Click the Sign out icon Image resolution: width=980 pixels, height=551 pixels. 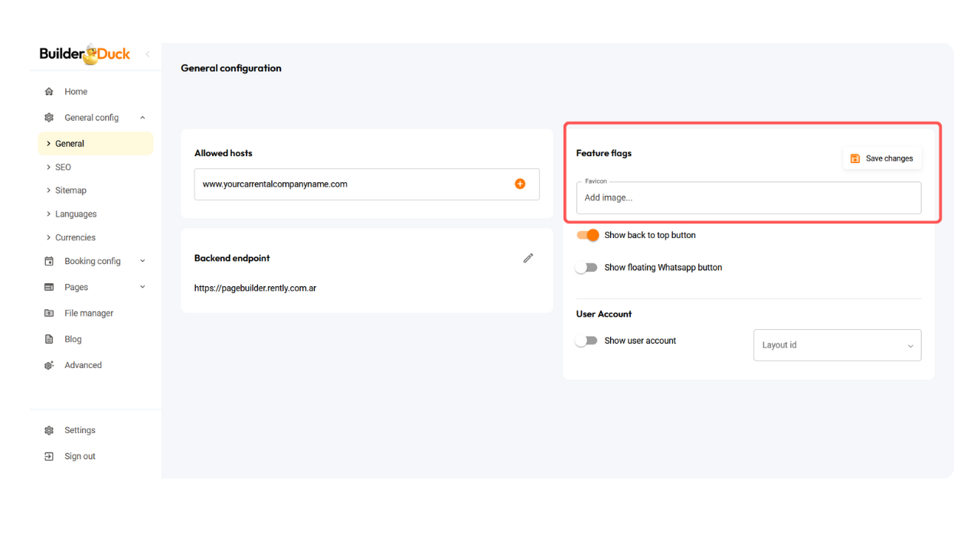pyautogui.click(x=49, y=456)
